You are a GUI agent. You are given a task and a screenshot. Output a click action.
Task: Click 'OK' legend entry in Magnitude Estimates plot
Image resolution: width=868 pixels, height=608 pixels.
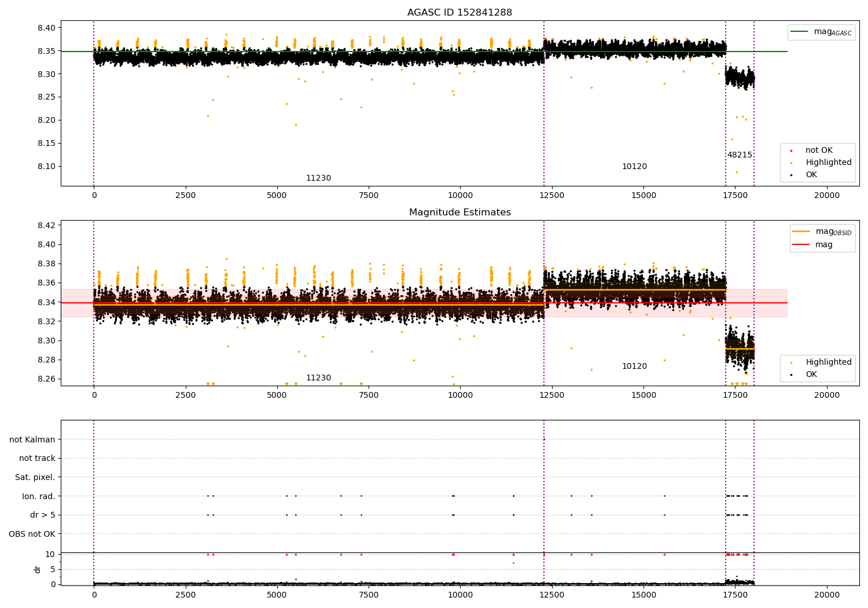click(811, 375)
